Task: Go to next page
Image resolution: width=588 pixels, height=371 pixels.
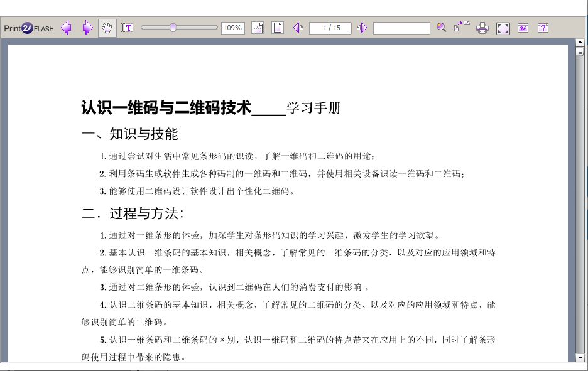Action: (362, 28)
